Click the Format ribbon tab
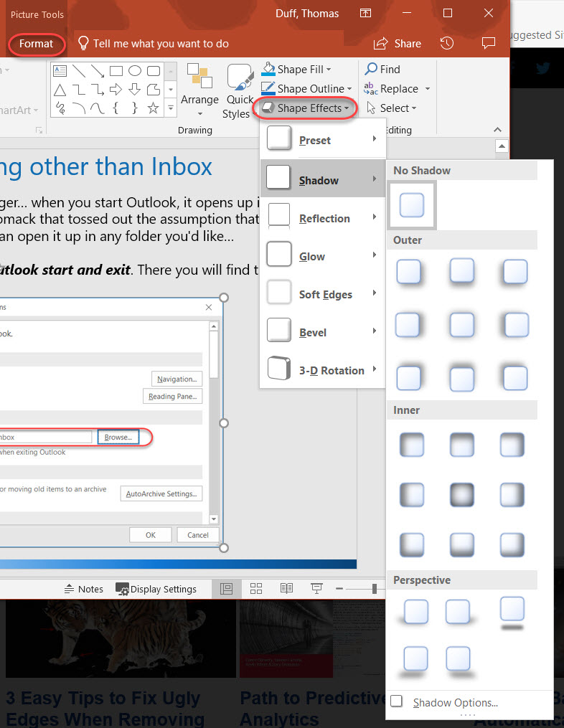The width and height of the screenshot is (564, 728). coord(37,44)
